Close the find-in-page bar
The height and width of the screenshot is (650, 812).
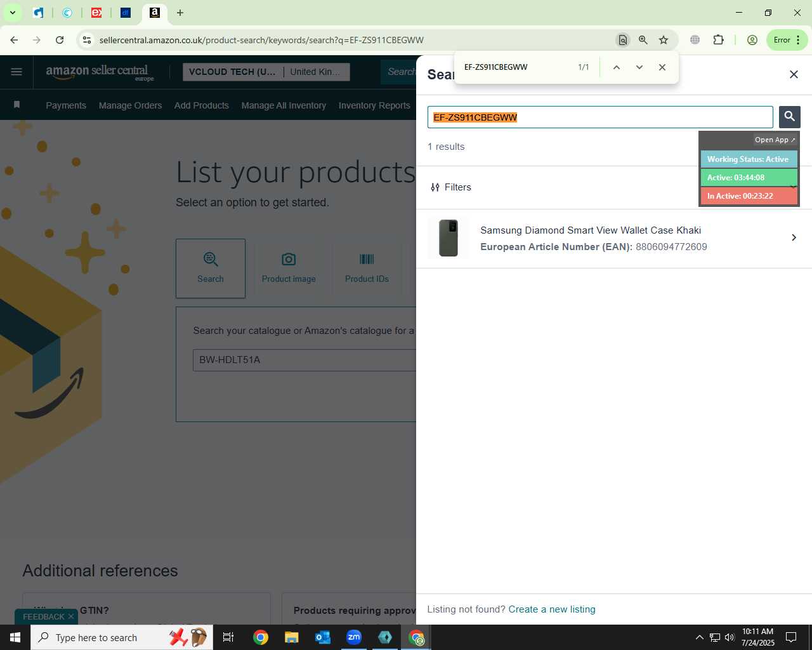coord(662,67)
